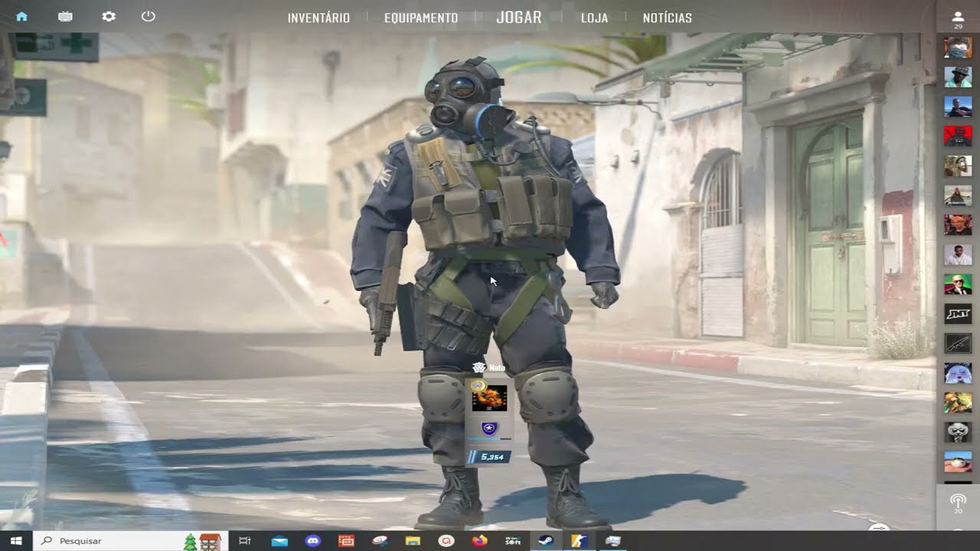Select friend avatar wearing bucket hat

(x=958, y=77)
